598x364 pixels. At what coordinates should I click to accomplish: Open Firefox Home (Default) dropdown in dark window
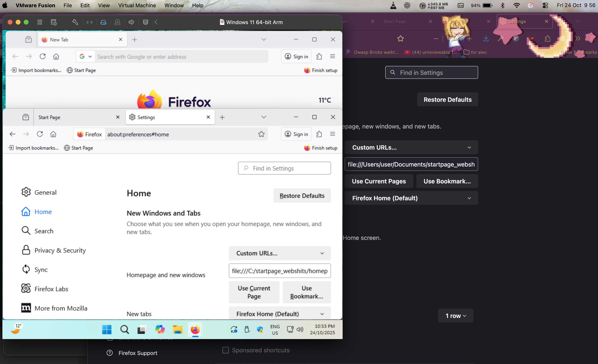(x=411, y=198)
